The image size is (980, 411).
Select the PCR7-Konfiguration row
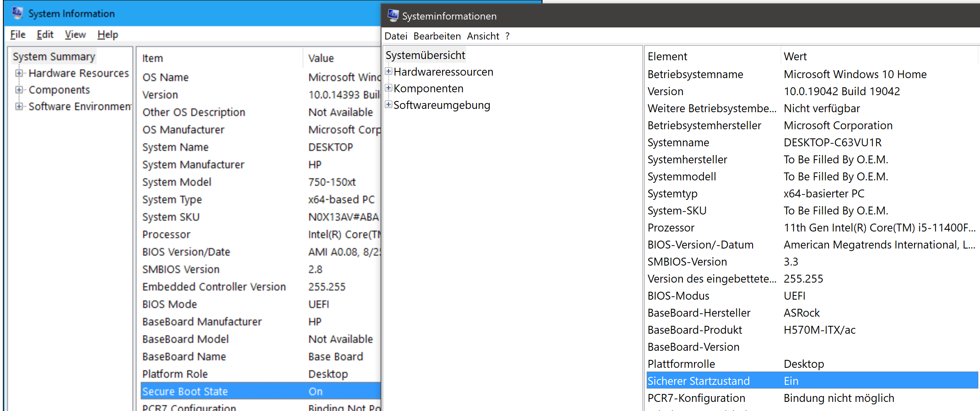812,398
